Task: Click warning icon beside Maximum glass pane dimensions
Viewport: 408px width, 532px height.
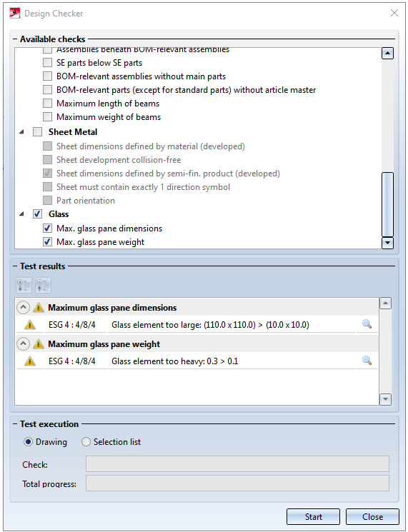Action: [39, 308]
